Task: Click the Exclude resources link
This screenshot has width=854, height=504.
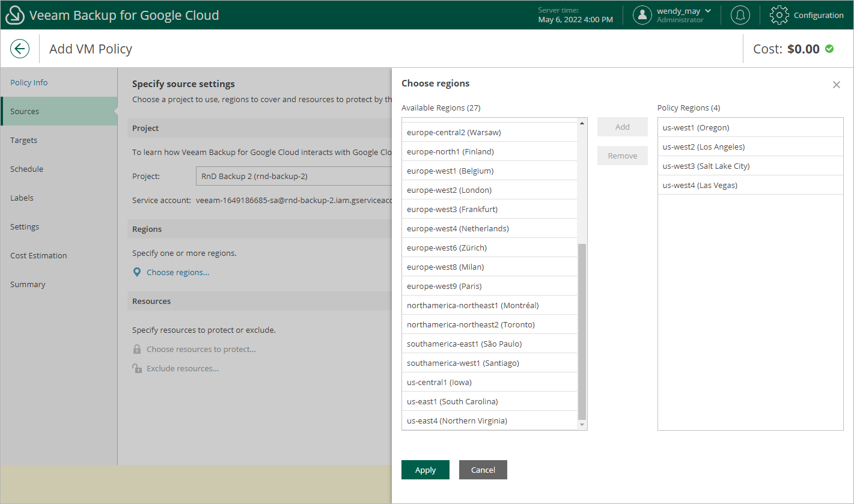Action: coord(183,368)
